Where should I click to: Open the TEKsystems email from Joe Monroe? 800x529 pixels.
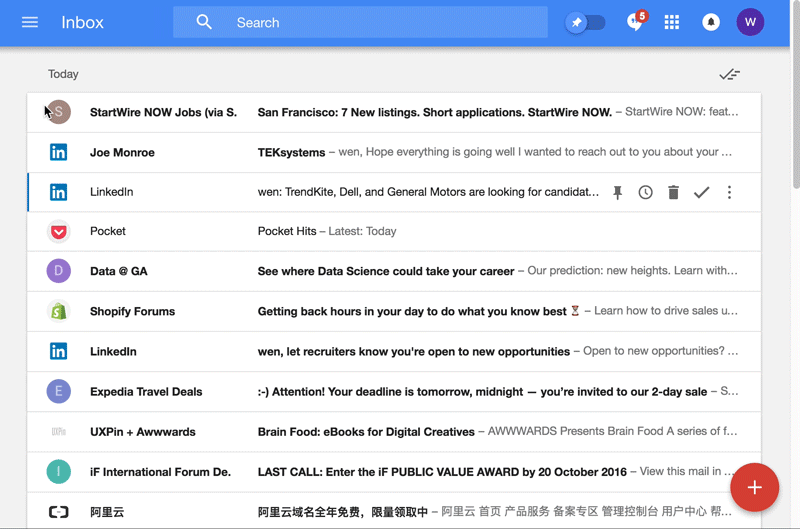394,152
